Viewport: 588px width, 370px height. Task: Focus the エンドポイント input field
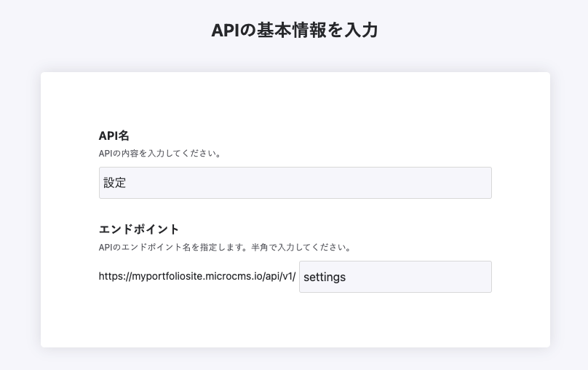point(395,277)
